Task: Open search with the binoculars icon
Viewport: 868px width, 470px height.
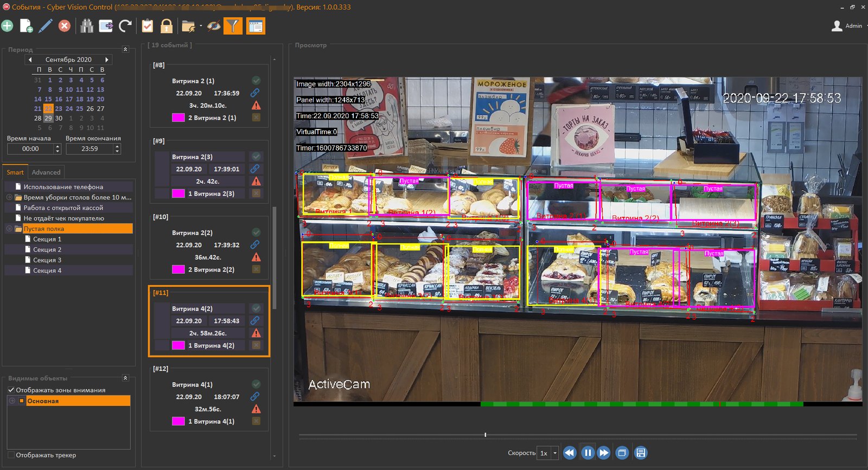Action: click(87, 25)
